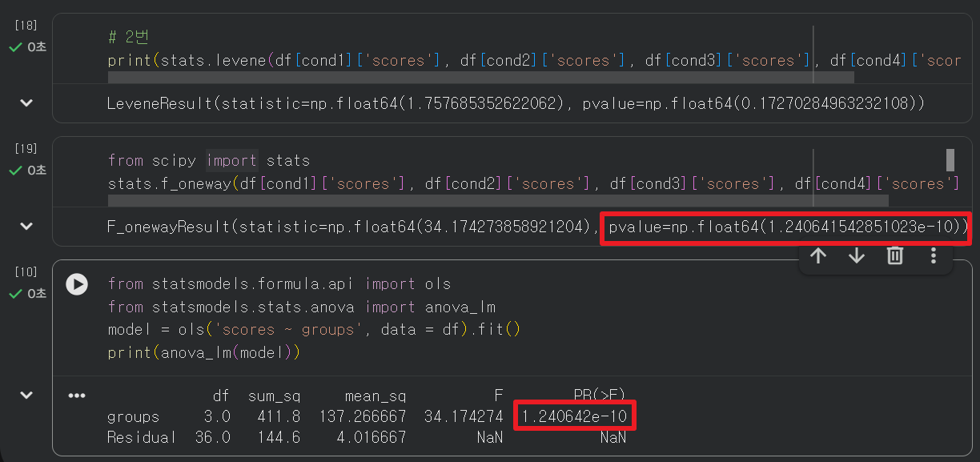Move the cell up with arrow icon
Viewport: 980px width, 462px height.
[817, 255]
